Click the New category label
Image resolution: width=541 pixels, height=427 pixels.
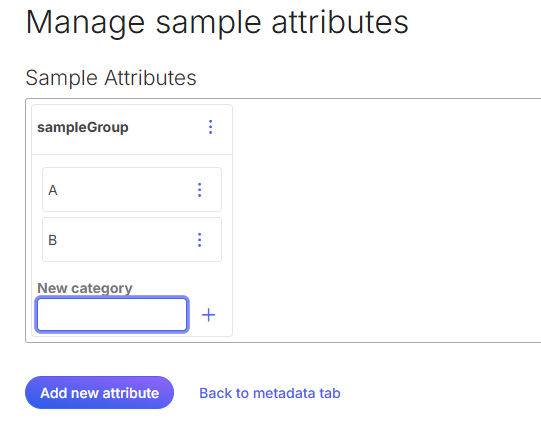(x=85, y=288)
